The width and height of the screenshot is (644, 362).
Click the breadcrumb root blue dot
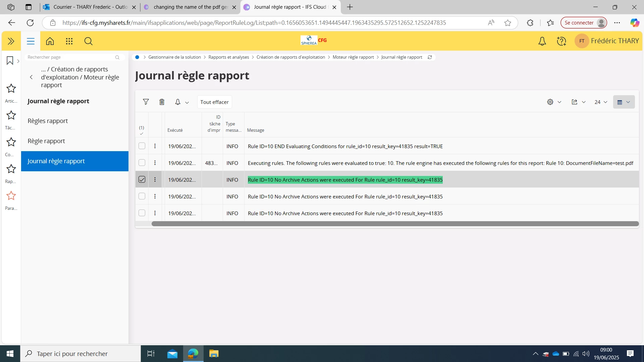(x=137, y=57)
